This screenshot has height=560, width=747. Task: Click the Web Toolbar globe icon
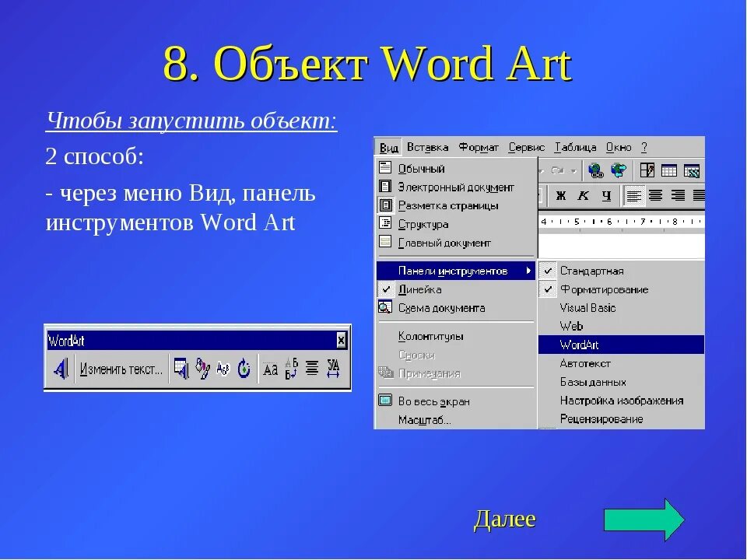click(x=619, y=170)
